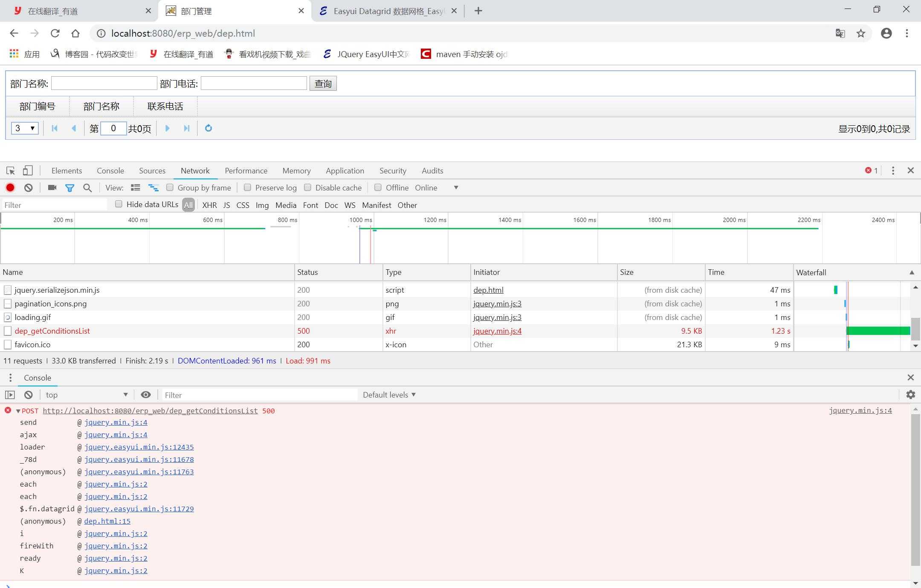Switch to the Elements panel tab
The width and height of the screenshot is (921, 588).
(x=67, y=170)
